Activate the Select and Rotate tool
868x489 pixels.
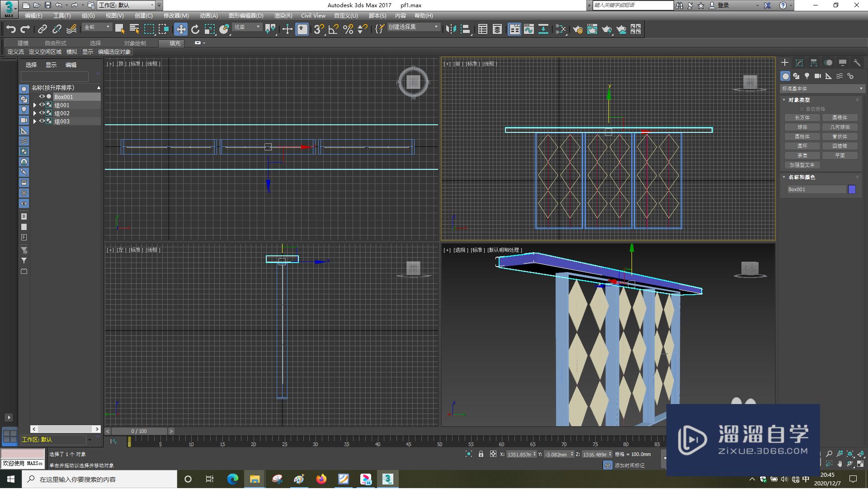(x=195, y=29)
